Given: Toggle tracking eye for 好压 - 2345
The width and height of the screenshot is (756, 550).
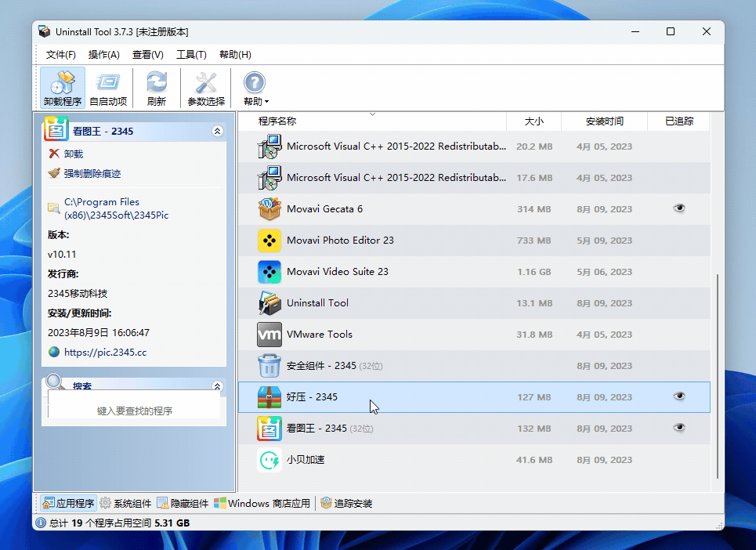Looking at the screenshot, I should point(678,397).
